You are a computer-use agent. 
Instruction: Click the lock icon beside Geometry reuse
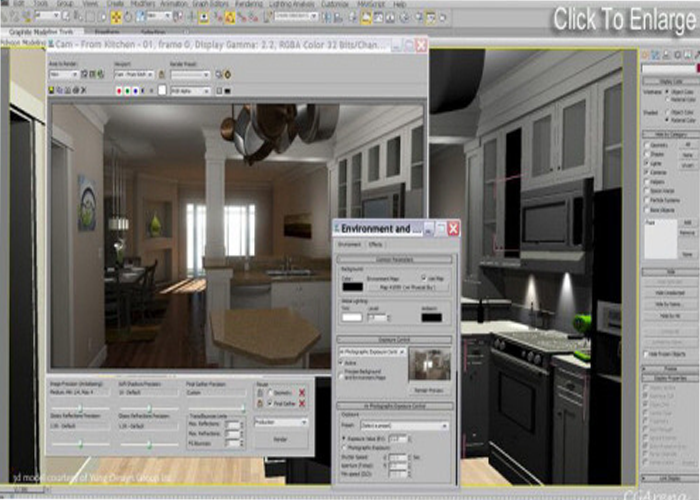click(260, 393)
